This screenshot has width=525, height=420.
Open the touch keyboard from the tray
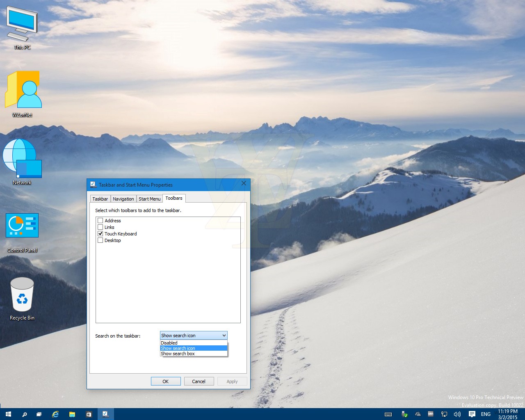[x=388, y=414]
